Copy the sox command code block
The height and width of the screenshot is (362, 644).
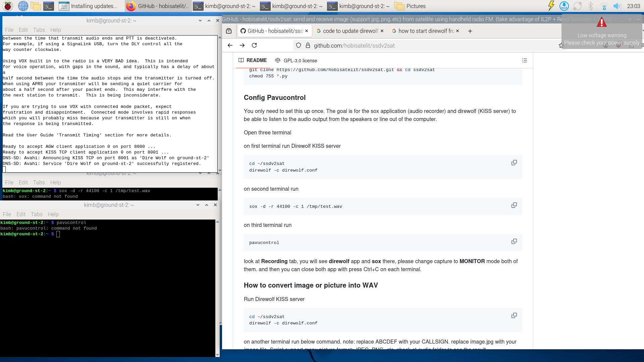[514, 205]
